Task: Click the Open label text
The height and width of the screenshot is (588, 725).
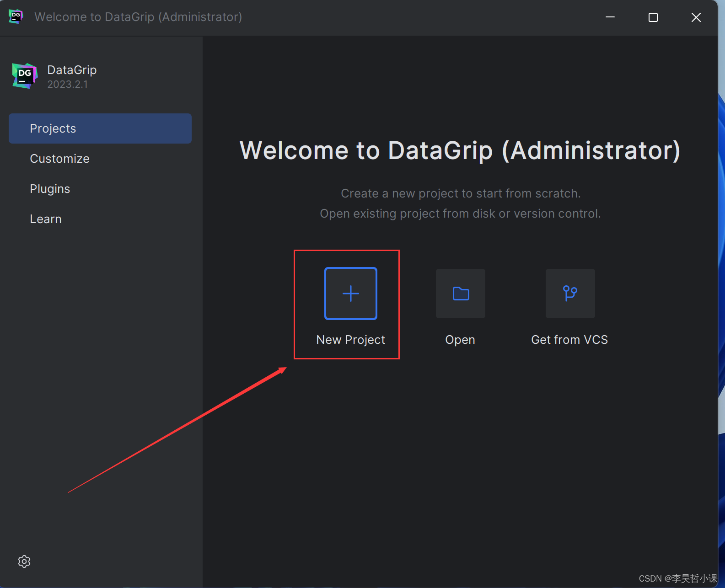Action: pyautogui.click(x=460, y=340)
